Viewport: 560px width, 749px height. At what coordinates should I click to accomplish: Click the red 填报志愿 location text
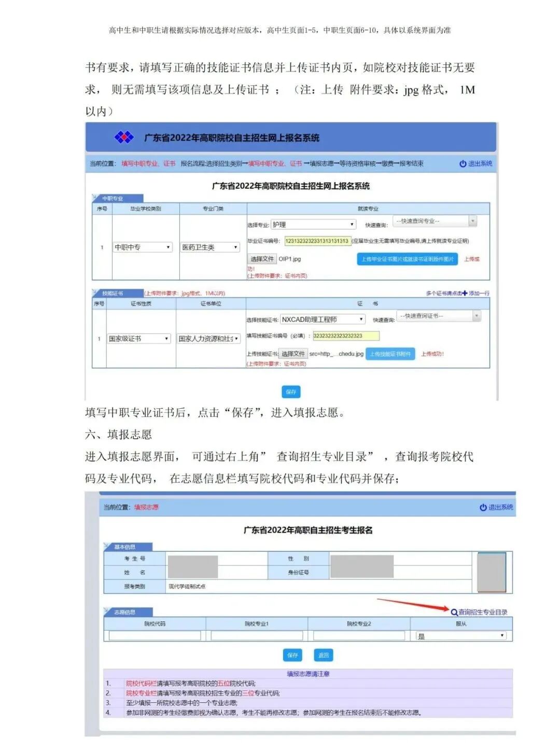pos(146,507)
